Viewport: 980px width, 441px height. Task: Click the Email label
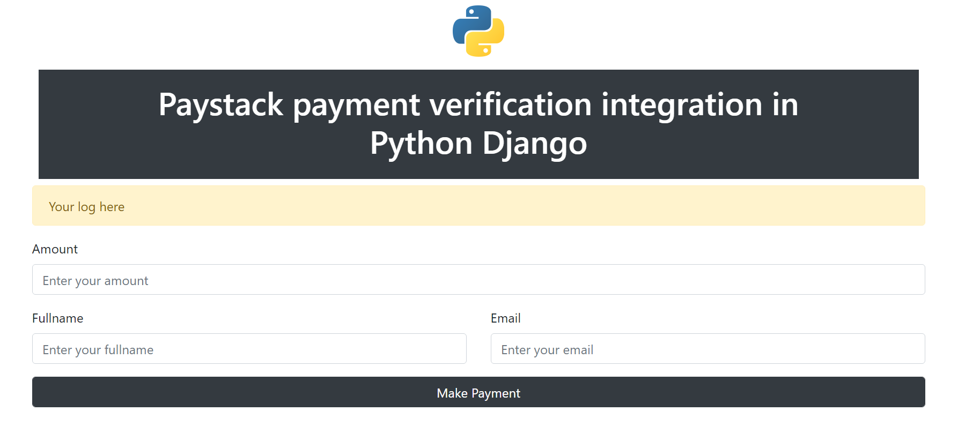click(505, 318)
